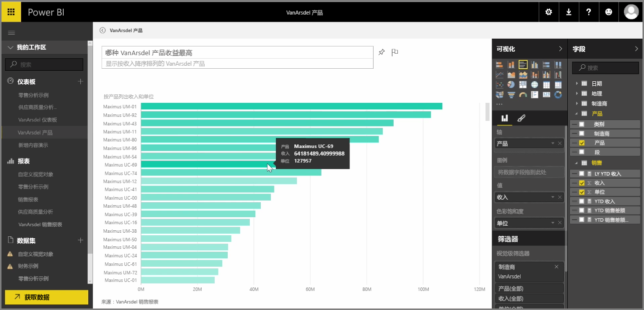Open the user profile avatar
Viewport: 644px width, 310px height.
pyautogui.click(x=631, y=12)
